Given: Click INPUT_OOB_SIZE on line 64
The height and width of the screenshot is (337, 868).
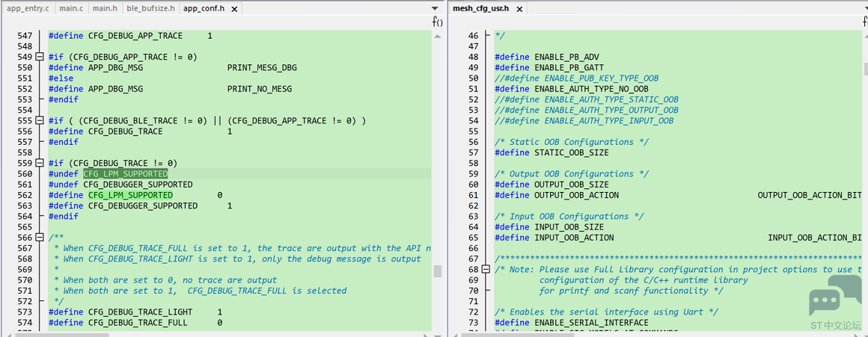Looking at the screenshot, I should pyautogui.click(x=569, y=227).
